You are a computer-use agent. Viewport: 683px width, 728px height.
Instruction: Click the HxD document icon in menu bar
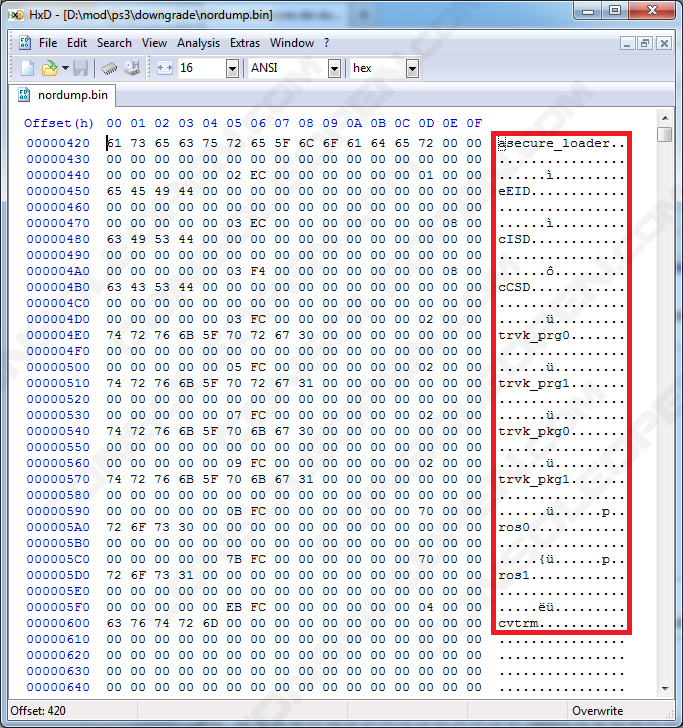(24, 43)
